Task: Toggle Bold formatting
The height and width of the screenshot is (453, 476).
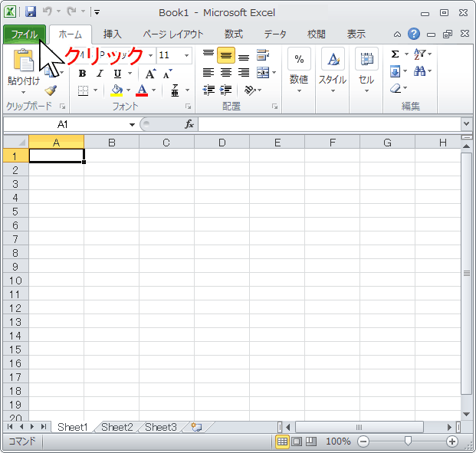Action: point(82,74)
